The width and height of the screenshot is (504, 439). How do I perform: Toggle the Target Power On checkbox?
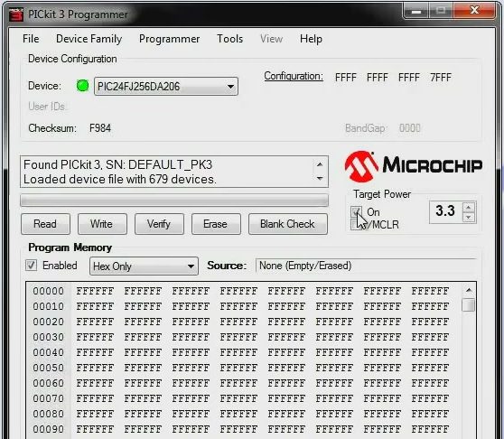(356, 211)
